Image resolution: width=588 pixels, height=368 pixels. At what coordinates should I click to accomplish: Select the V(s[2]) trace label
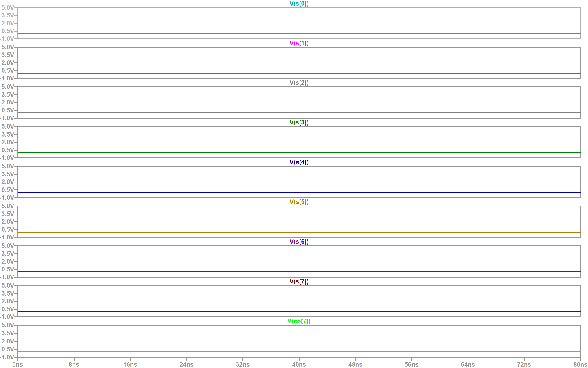(299, 83)
